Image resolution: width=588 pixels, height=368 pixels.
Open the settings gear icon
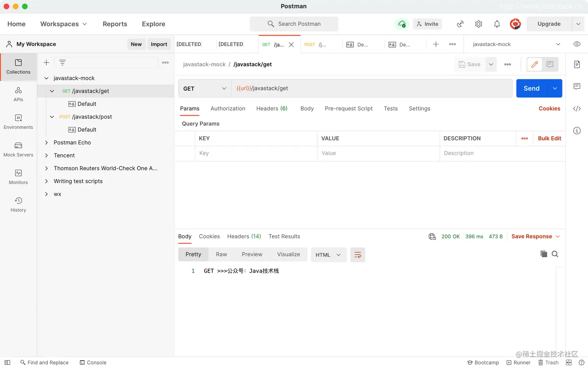[x=479, y=24]
